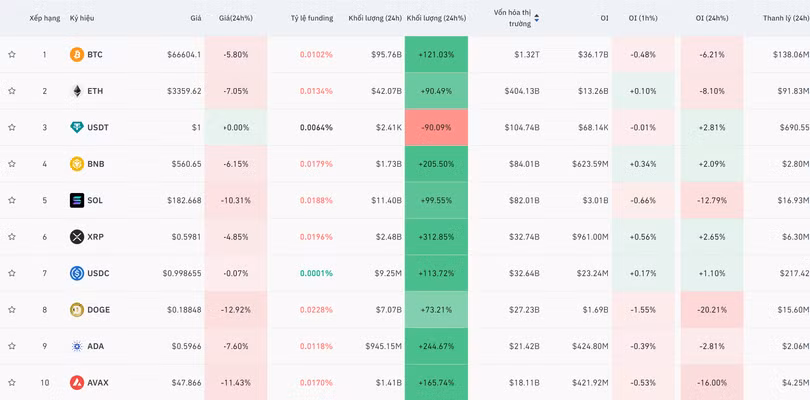Click the Solana SOL coin icon
The height and width of the screenshot is (400, 810).
(x=77, y=200)
